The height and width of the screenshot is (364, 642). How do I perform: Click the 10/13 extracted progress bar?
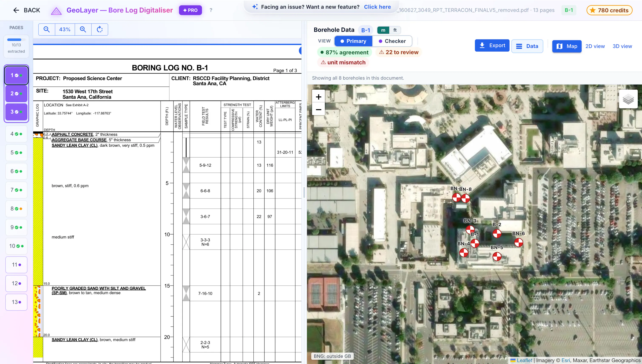(x=16, y=40)
